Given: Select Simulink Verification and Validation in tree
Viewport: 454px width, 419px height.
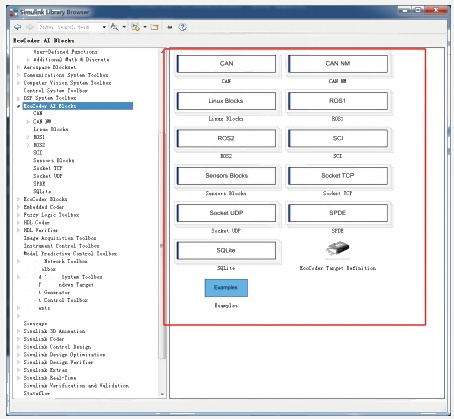Looking at the screenshot, I should click(x=76, y=385).
